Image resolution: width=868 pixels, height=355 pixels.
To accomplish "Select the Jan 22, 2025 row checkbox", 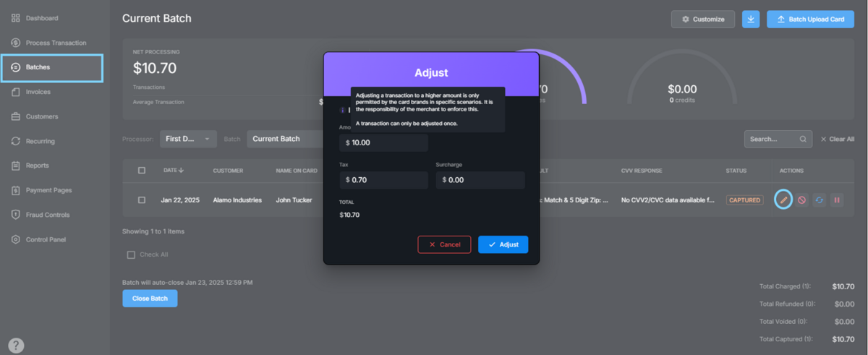I will pyautogui.click(x=142, y=200).
